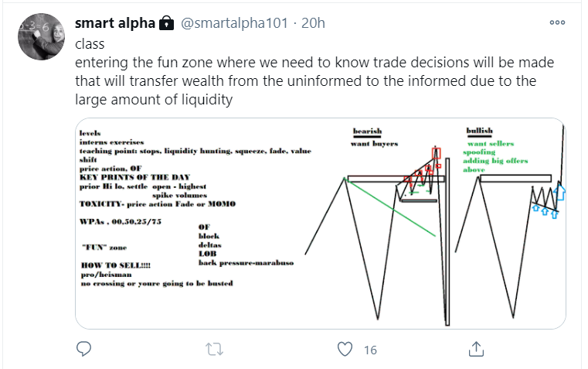
Task: Open the Share tweet icon
Action: pos(477,350)
